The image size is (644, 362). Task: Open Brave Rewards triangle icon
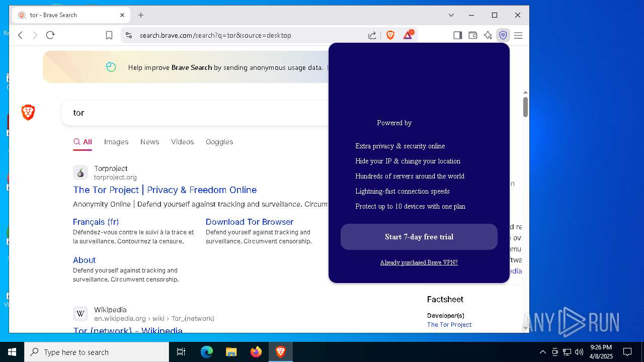click(408, 35)
